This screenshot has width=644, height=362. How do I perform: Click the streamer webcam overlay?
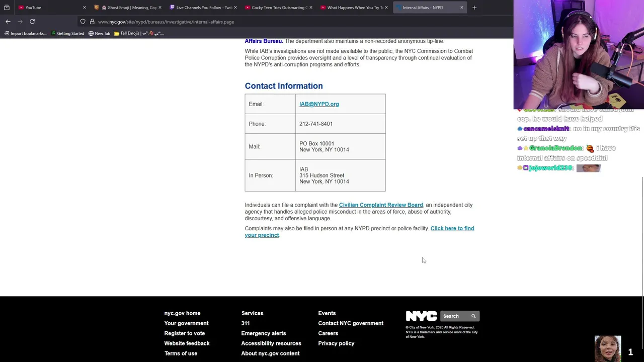(x=579, y=54)
